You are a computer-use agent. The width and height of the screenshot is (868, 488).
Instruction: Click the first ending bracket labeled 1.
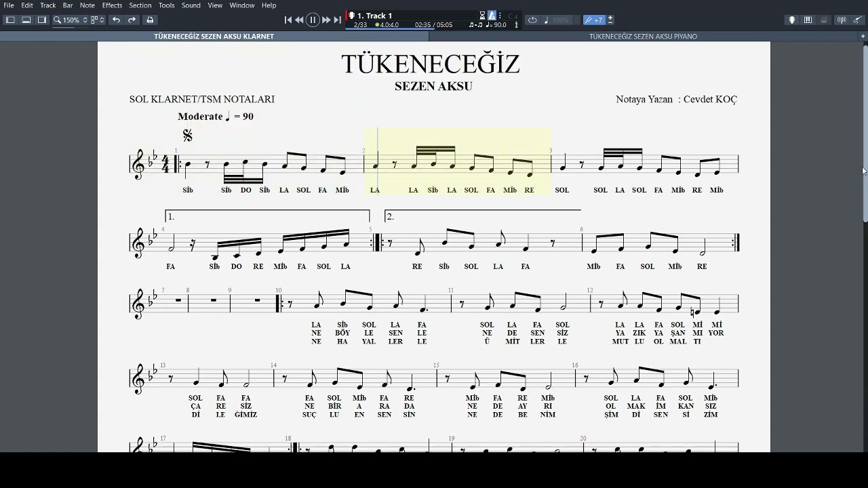[x=267, y=216]
